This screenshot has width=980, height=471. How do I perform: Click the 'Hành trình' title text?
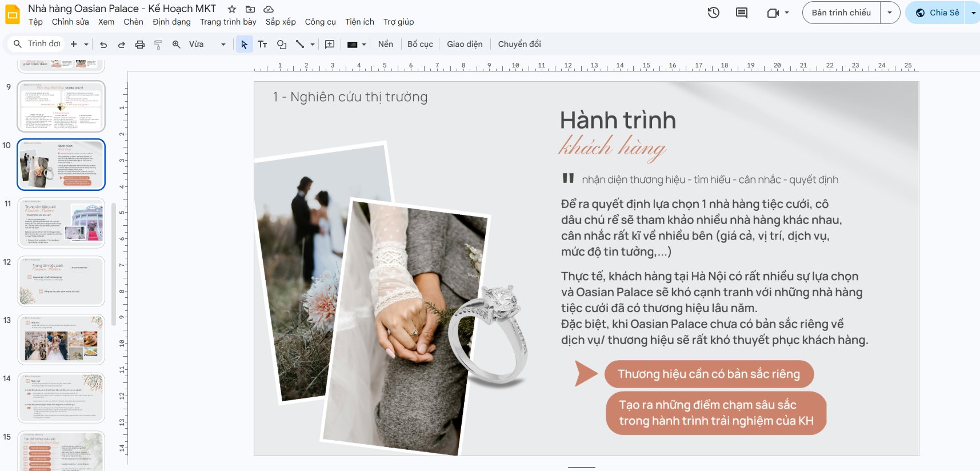coord(618,120)
